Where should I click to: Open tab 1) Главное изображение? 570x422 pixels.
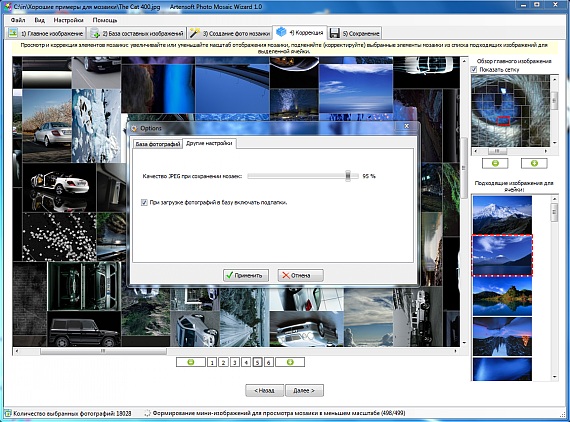pos(46,33)
